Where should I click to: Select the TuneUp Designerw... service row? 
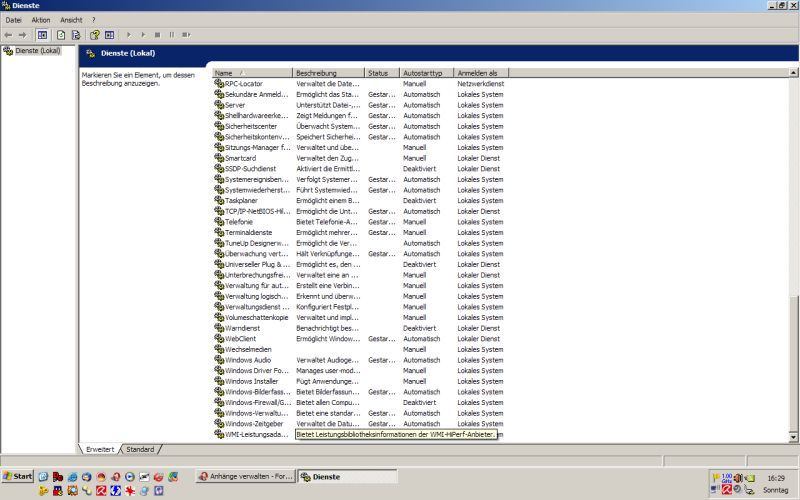pyautogui.click(x=360, y=243)
